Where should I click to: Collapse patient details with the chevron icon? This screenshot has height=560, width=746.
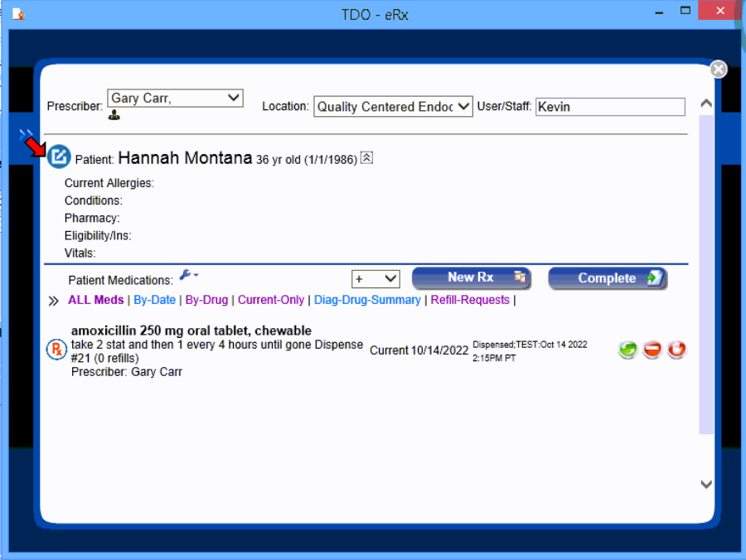click(x=366, y=157)
